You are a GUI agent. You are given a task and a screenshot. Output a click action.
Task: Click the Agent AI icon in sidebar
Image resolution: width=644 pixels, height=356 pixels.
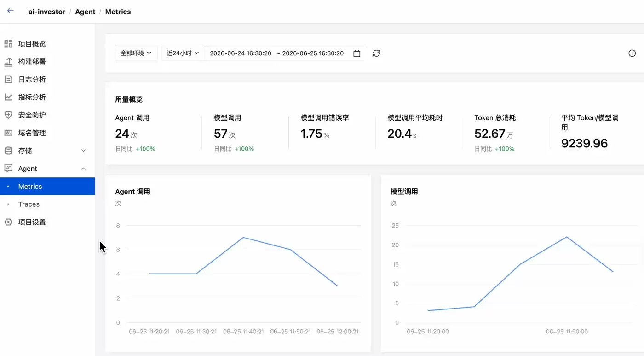(8, 169)
